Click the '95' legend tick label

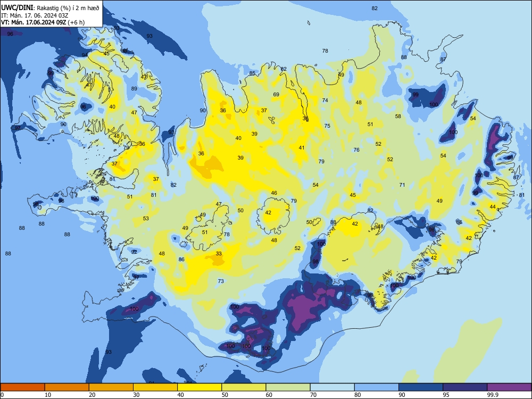446,395
